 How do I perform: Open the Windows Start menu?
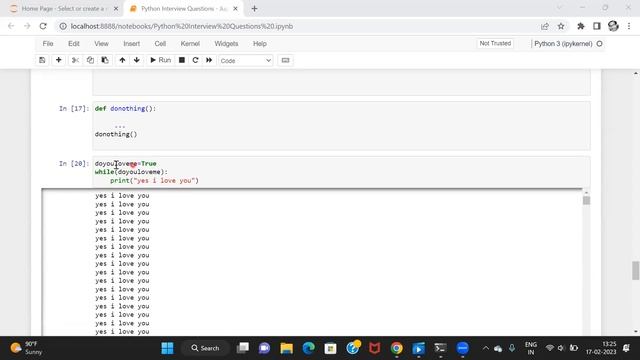tap(167, 348)
